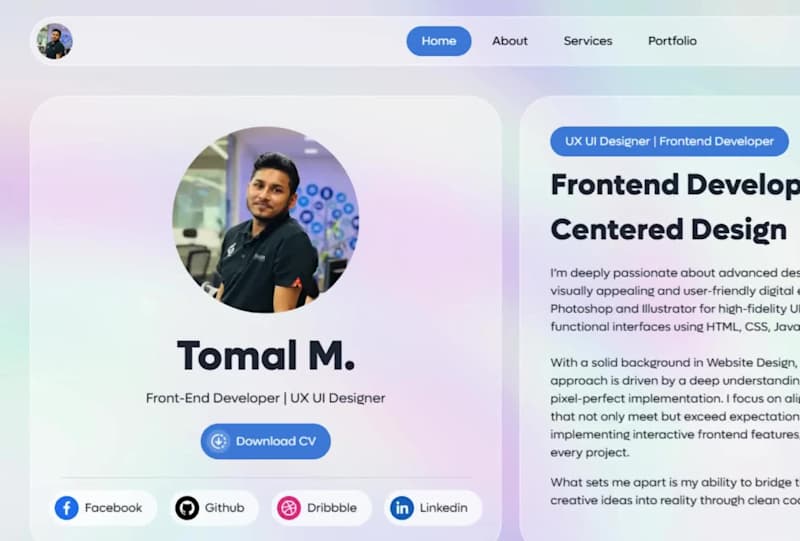Visit the Dribbble link text
This screenshot has height=541, width=800.
coord(332,508)
